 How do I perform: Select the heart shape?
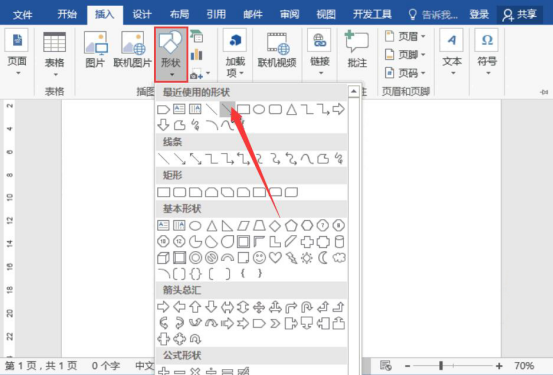click(x=275, y=258)
